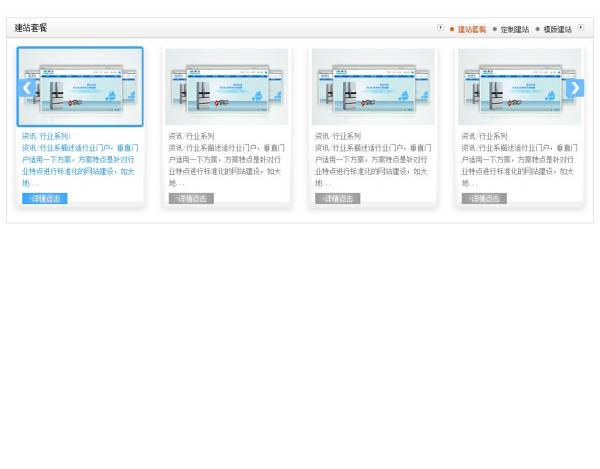Open the fourth card's 资讯/行业系列 title
This screenshot has height=469, width=600.
pos(484,135)
